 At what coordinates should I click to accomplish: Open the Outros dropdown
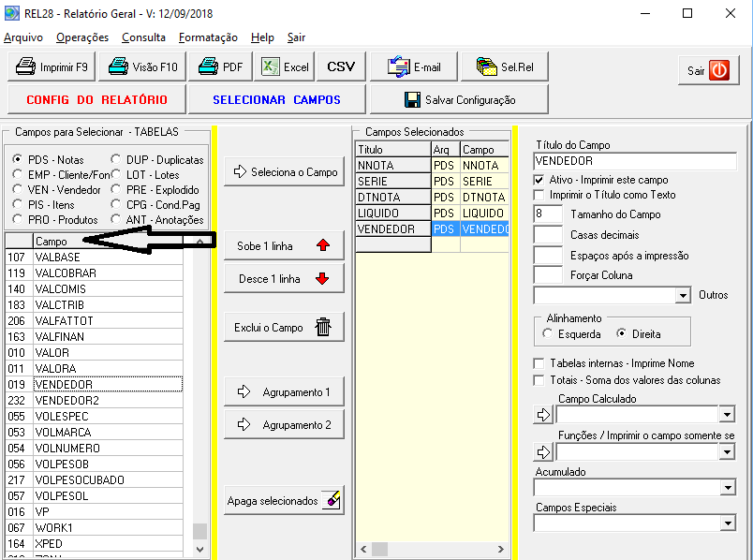pyautogui.click(x=683, y=295)
